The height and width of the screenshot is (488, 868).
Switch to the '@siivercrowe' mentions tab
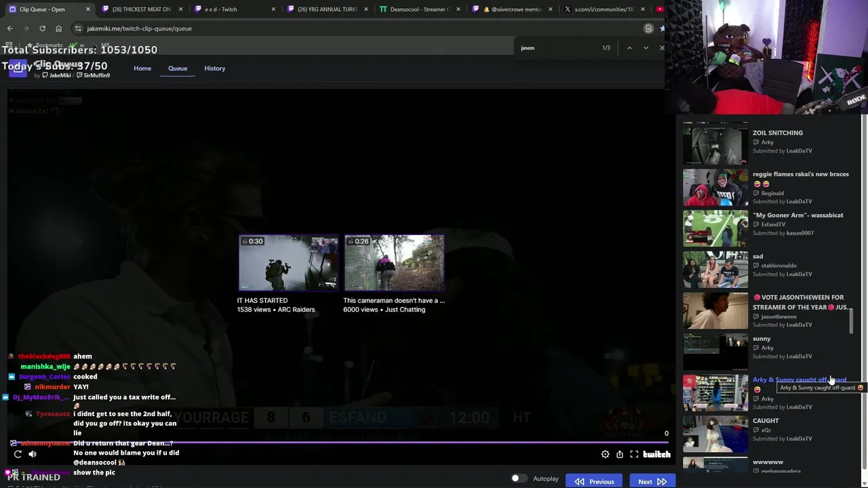pyautogui.click(x=513, y=9)
